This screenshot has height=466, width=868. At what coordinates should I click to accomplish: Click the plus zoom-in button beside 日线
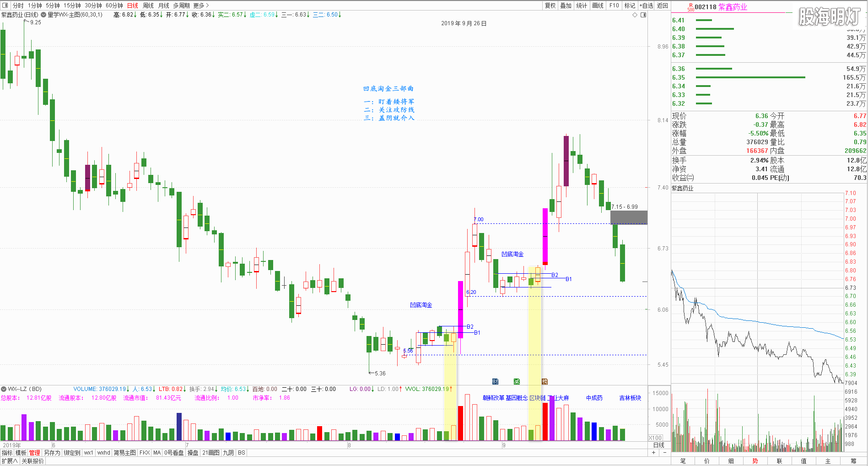coord(653,452)
